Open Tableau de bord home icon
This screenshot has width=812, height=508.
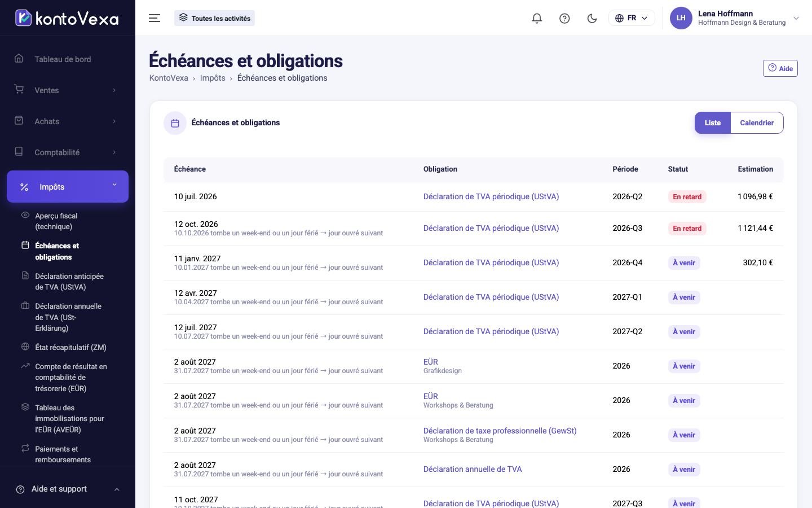click(19, 59)
